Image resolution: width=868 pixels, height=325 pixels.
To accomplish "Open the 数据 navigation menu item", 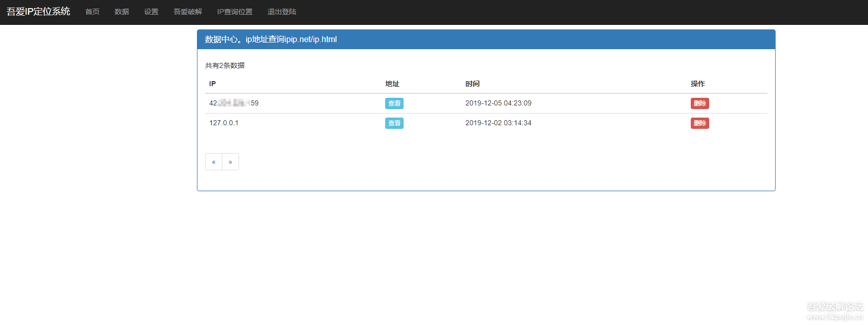I will point(122,12).
